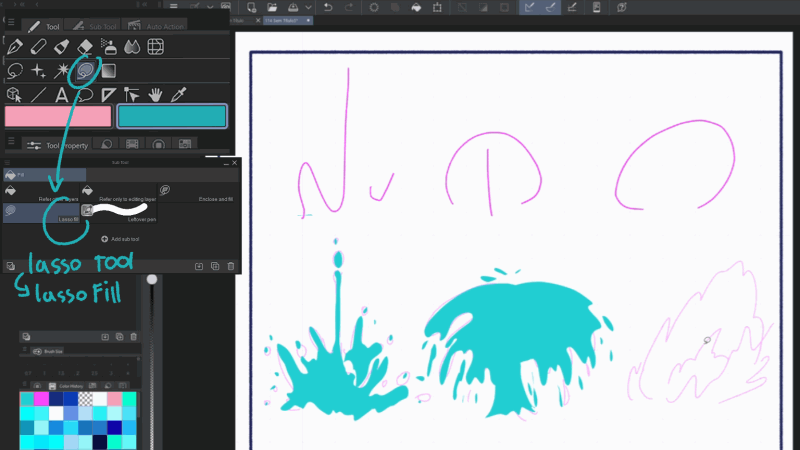Select the highlighted Lasso Fill tool
This screenshot has height=450, width=800.
pos(85,70)
